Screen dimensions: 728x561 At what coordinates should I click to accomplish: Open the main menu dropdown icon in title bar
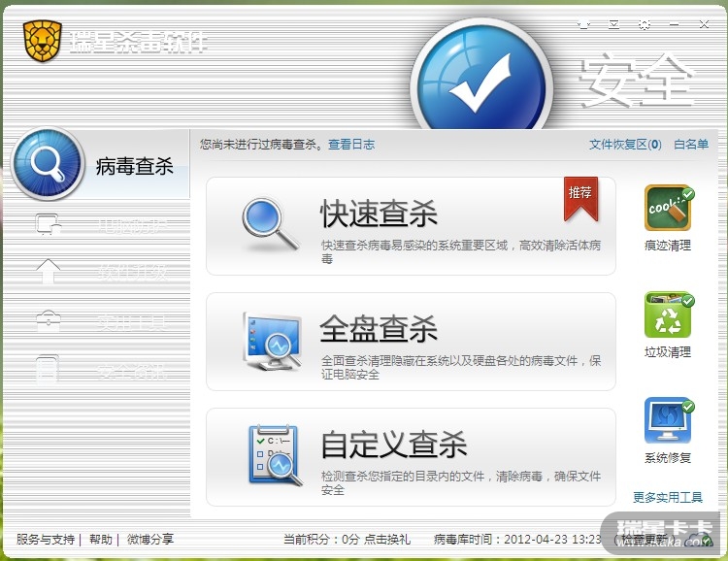[614, 24]
